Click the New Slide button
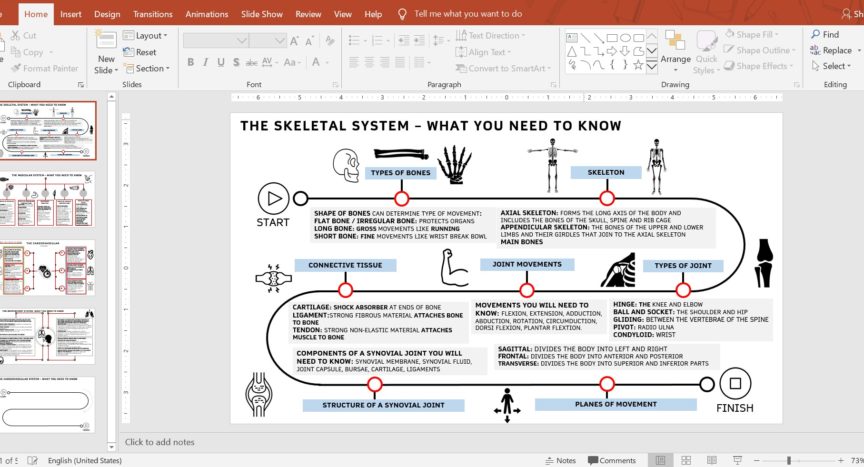864x467 pixels. 105,53
